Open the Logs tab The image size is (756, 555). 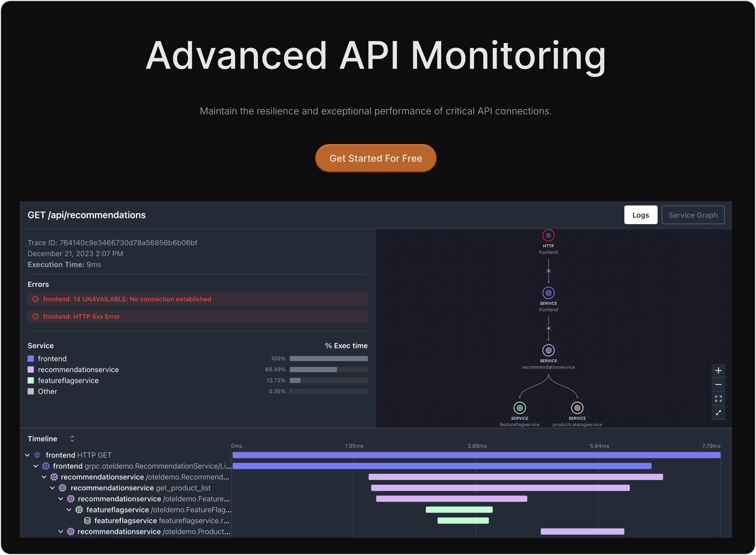click(640, 215)
